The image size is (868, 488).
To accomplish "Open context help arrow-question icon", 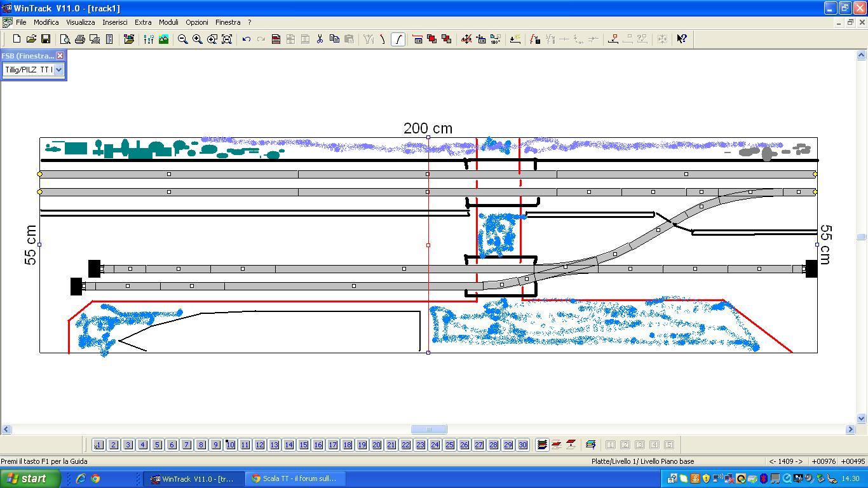I will tap(682, 39).
